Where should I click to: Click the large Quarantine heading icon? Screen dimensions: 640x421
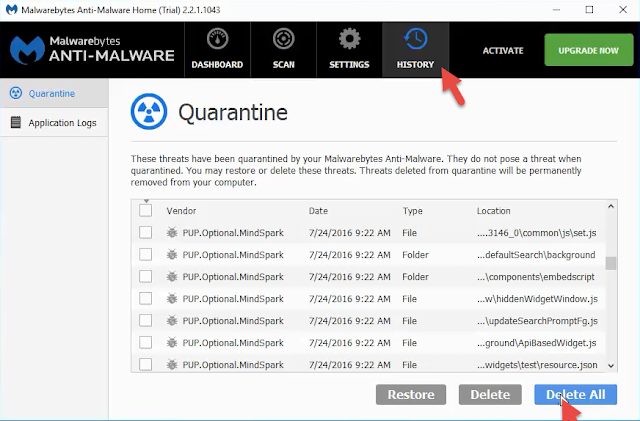(149, 111)
